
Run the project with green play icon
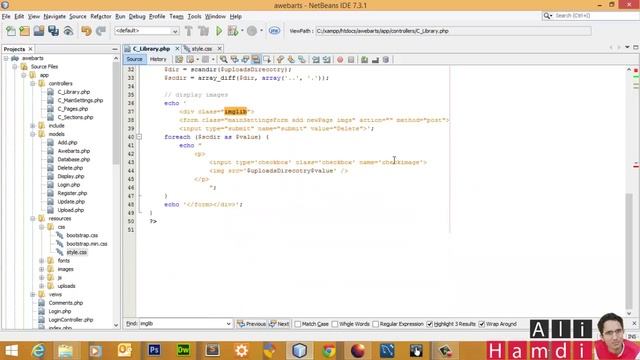click(219, 31)
